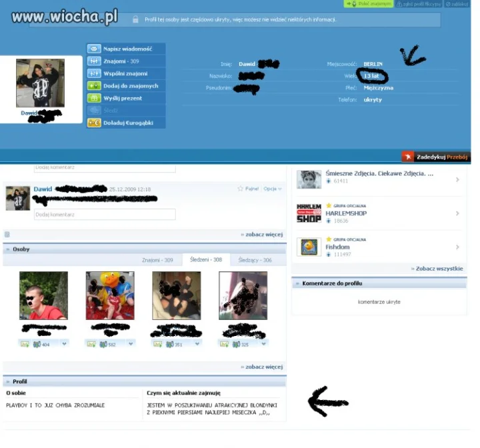Click the Śmieszne Zdjęcia. Ciekawe Zdjęcia group title

coord(379,173)
